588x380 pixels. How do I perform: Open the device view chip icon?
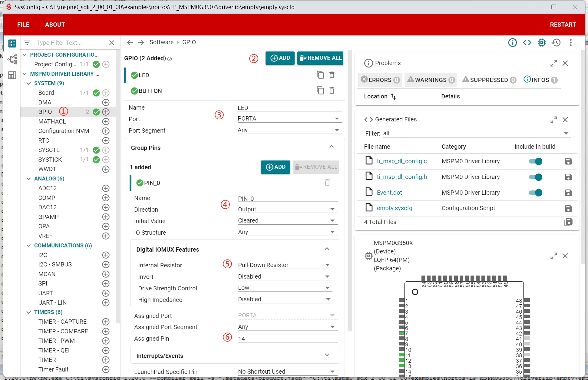click(x=541, y=43)
